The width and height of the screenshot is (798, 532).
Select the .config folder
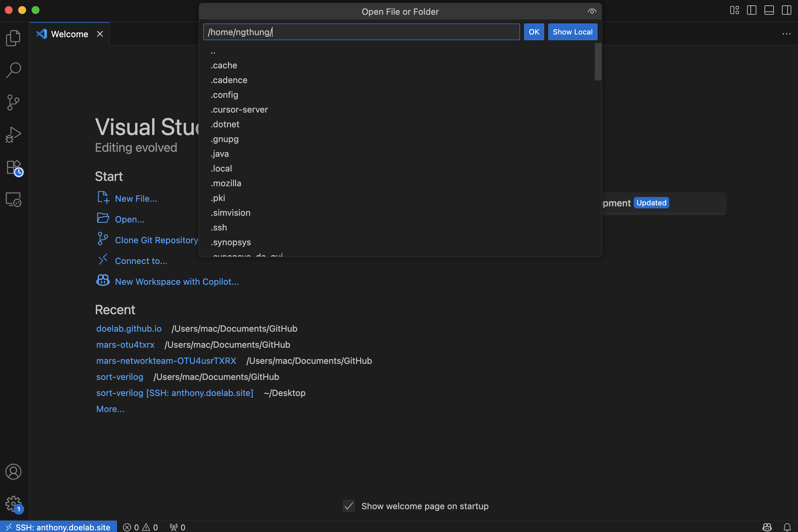[x=396, y=95]
